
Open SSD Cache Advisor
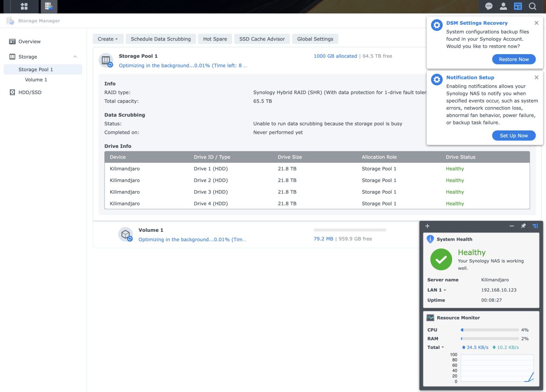(x=262, y=39)
